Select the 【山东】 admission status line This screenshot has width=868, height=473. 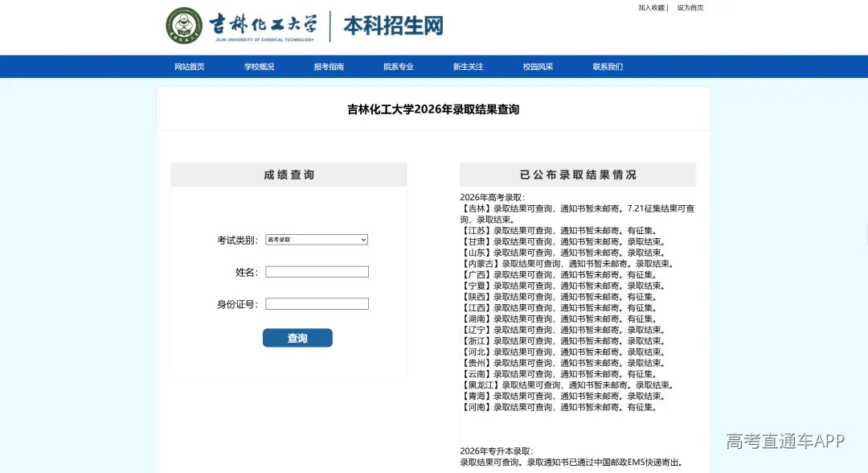563,253
